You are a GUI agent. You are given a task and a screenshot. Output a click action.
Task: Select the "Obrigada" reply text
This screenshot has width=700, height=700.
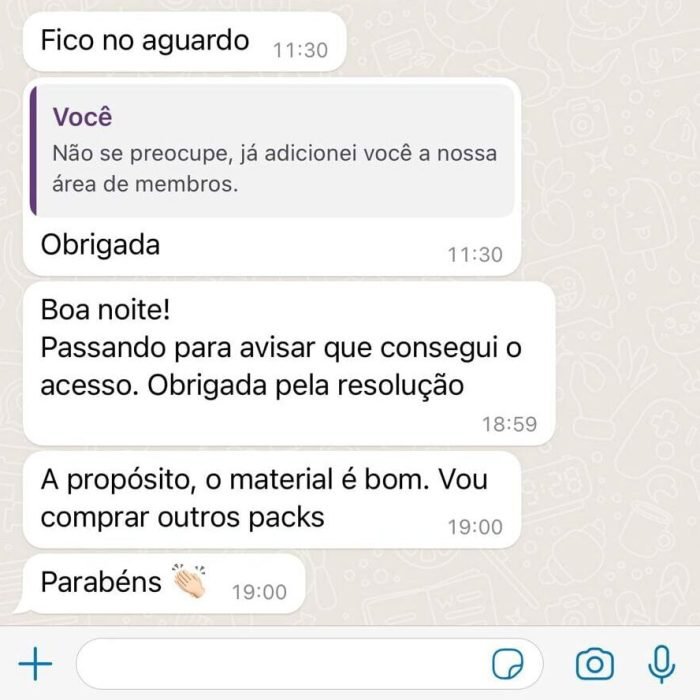pyautogui.click(x=100, y=245)
